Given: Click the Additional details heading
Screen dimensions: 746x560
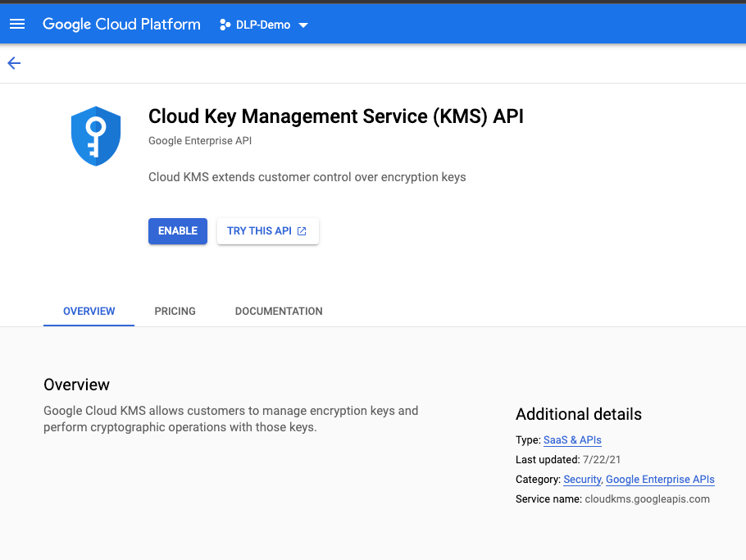Looking at the screenshot, I should (578, 414).
